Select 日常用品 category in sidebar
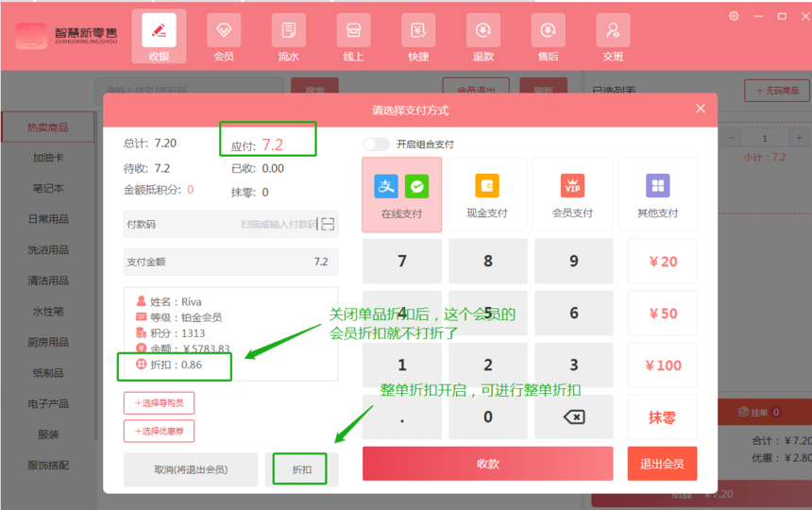This screenshot has height=510, width=812. (x=47, y=218)
